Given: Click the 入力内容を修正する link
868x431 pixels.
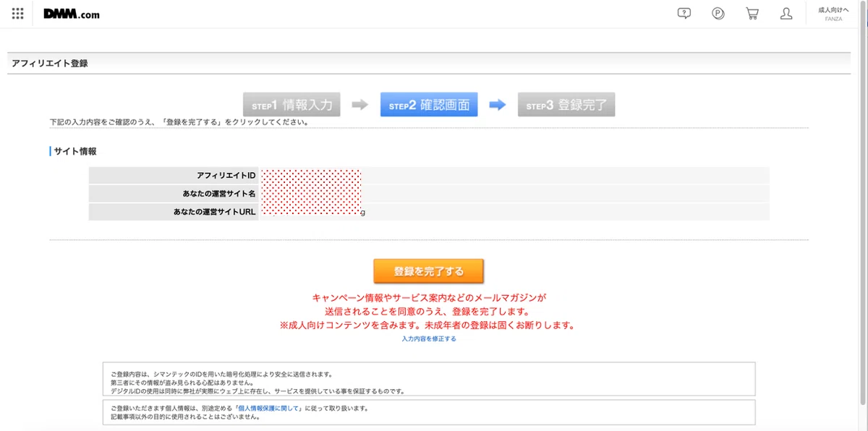Looking at the screenshot, I should coord(429,338).
